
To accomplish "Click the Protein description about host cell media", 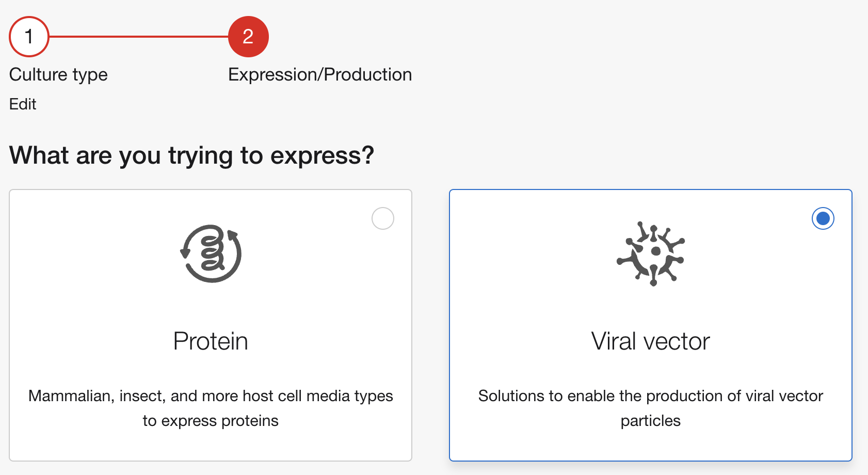I will (x=211, y=408).
